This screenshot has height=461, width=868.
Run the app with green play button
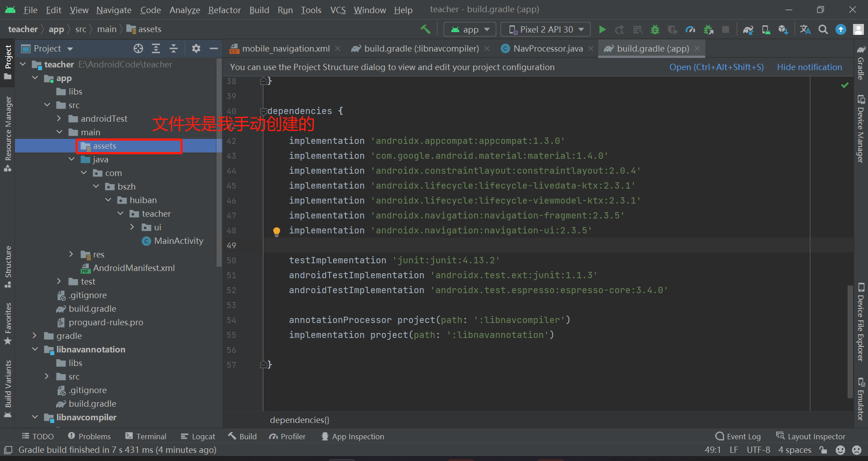(x=602, y=29)
